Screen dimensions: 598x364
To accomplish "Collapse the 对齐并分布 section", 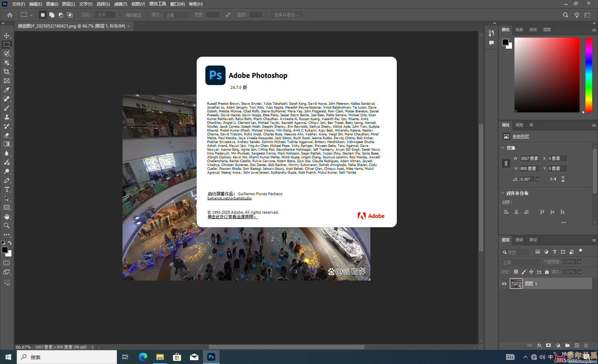I will (503, 193).
